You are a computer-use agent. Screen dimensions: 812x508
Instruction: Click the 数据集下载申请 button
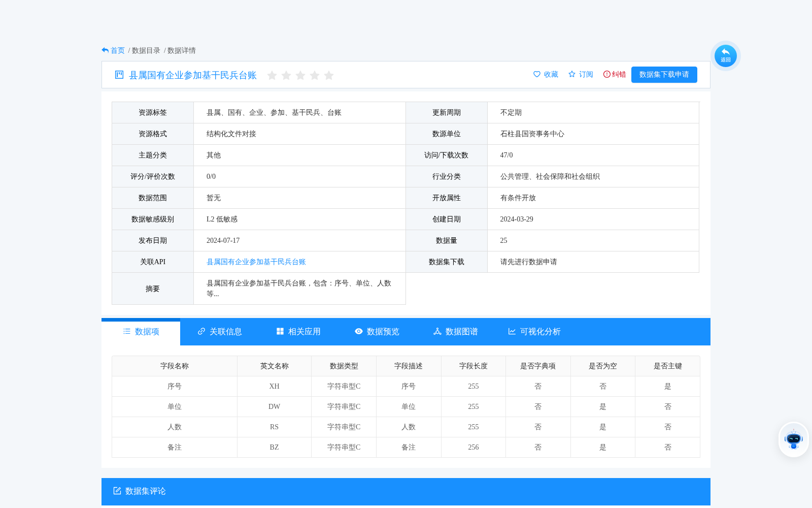[x=664, y=75]
